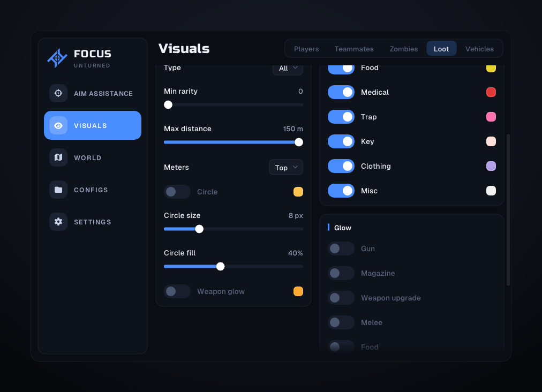Image resolution: width=542 pixels, height=392 pixels.
Task: Pick the red Medical color swatch
Action: point(491,92)
